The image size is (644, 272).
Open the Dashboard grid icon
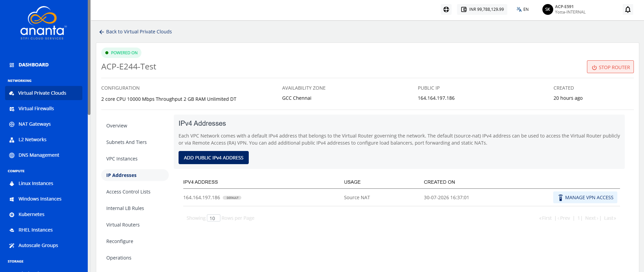point(12,65)
